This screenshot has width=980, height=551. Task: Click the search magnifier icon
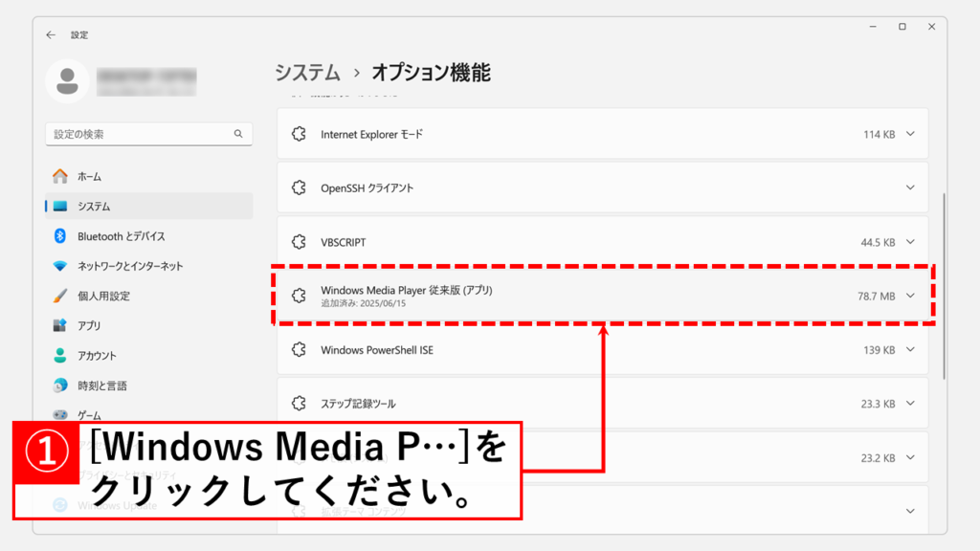[238, 134]
